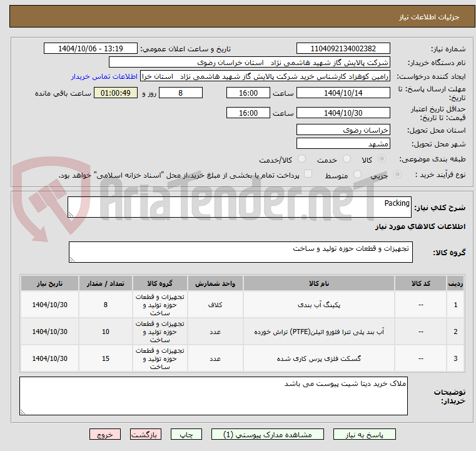
Task: Click the price validity date field 1404/10/30
Action: pyautogui.click(x=343, y=113)
